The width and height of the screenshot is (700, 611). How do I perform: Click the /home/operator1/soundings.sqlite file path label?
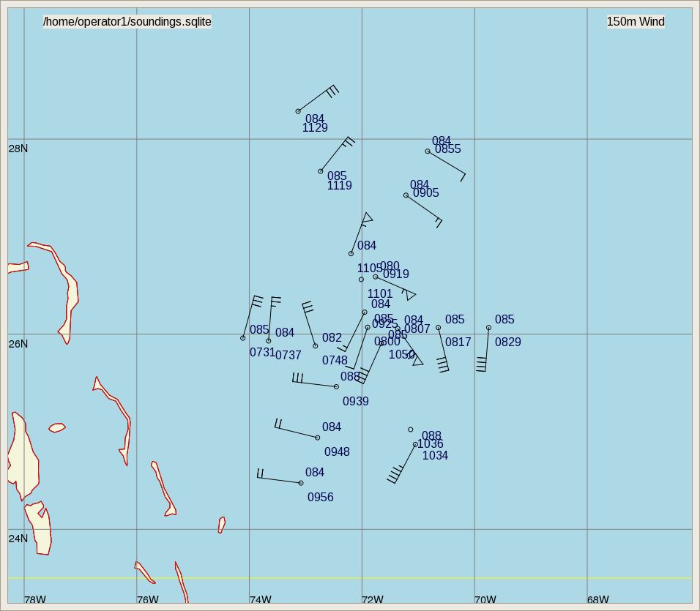tap(127, 21)
